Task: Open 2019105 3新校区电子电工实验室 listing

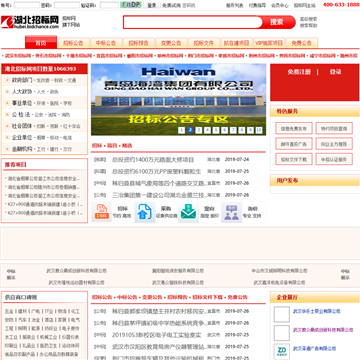Action: 157,335
